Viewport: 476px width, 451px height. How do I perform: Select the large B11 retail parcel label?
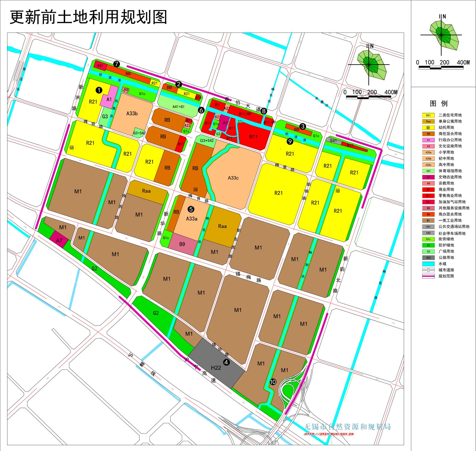pos(253,137)
